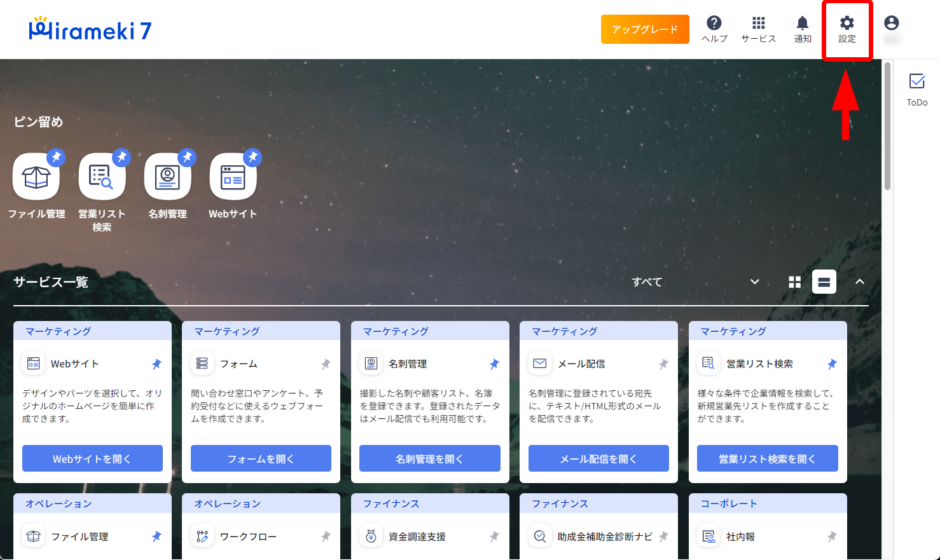Click the フォーム card's service icon
The image size is (940, 560).
202,364
